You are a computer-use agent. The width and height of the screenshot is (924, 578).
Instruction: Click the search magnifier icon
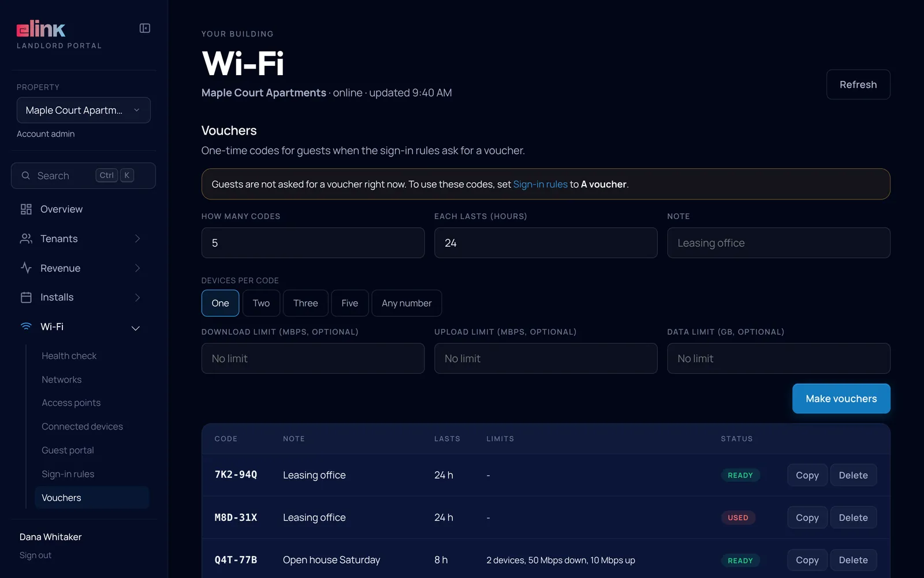tap(25, 176)
